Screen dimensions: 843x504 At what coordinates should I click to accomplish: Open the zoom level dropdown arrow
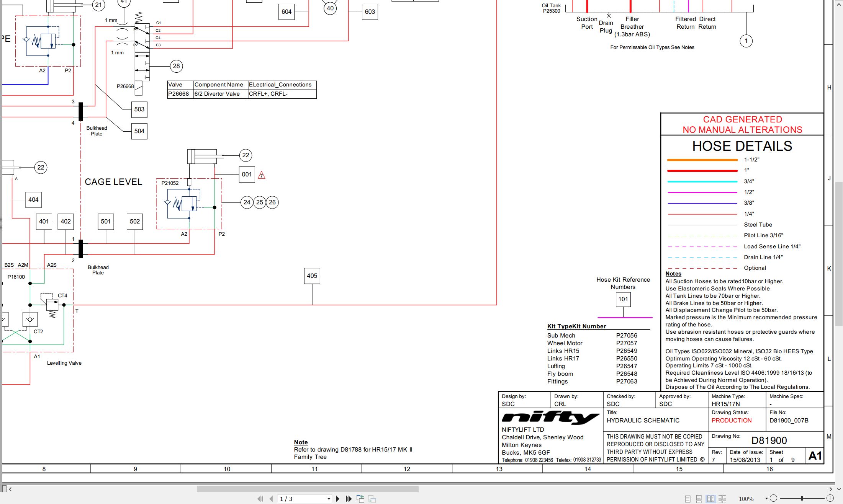(x=766, y=498)
